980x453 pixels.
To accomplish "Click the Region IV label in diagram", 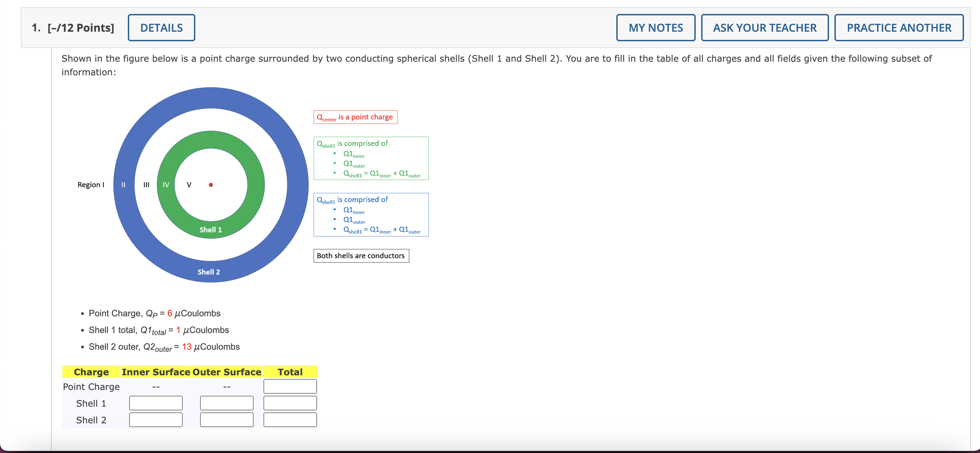I will click(166, 185).
